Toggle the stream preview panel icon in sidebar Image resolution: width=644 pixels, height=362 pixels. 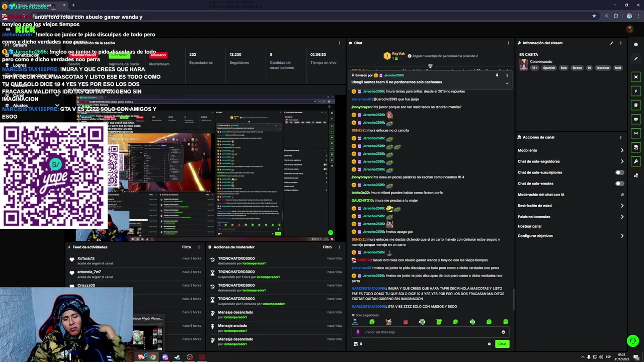[636, 77]
